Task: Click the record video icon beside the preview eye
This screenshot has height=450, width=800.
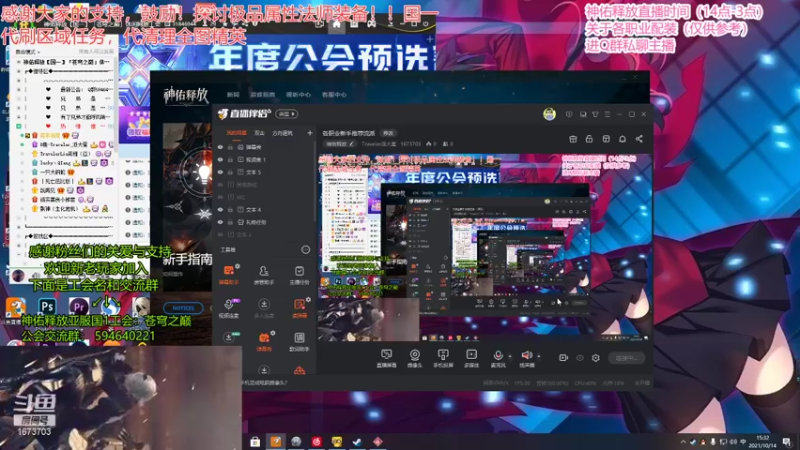Action: tap(563, 358)
